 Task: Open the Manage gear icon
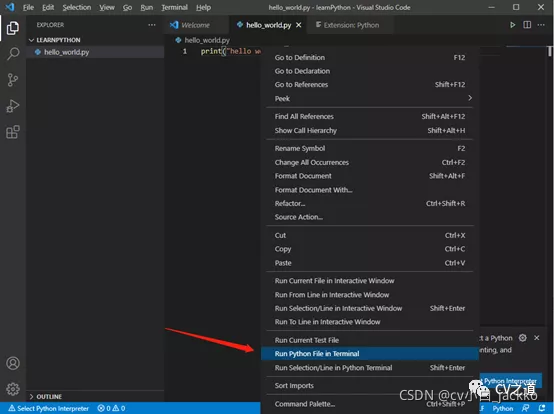[13, 389]
